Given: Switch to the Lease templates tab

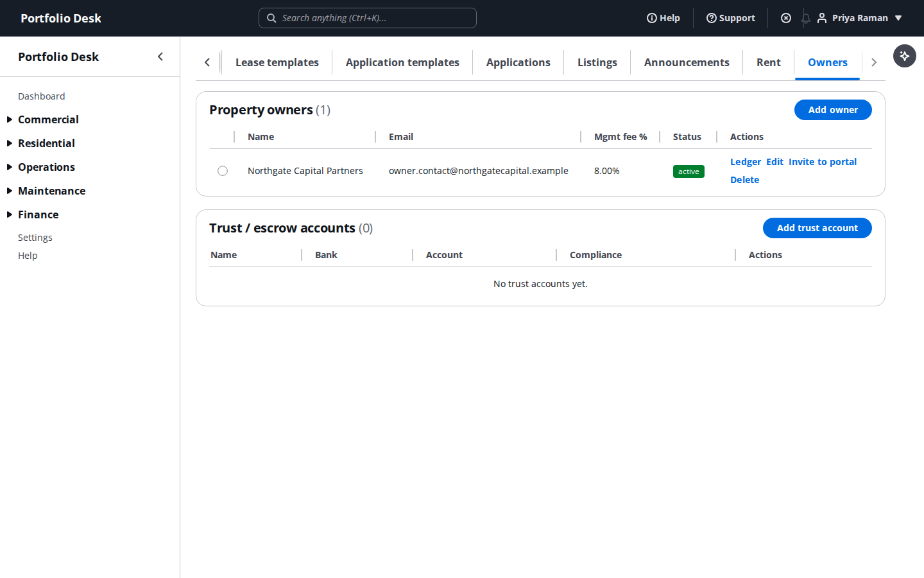Looking at the screenshot, I should coord(277,62).
